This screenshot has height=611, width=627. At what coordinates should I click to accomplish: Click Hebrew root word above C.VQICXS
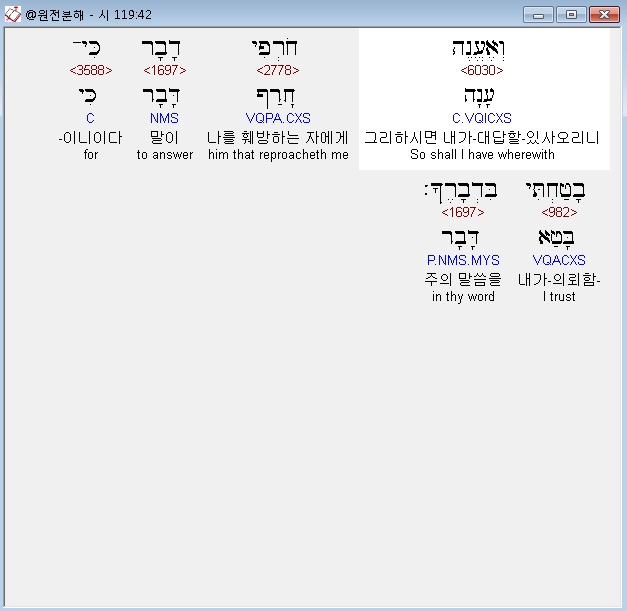(479, 97)
